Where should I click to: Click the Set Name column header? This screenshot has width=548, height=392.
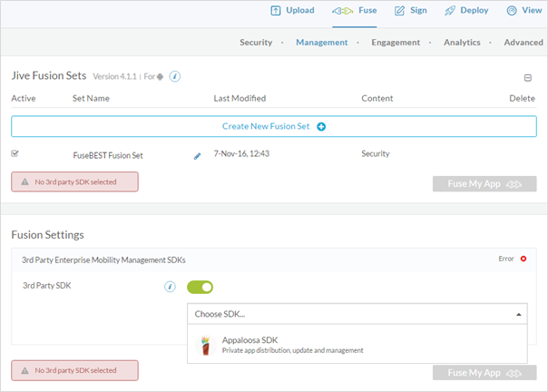pyautogui.click(x=91, y=98)
